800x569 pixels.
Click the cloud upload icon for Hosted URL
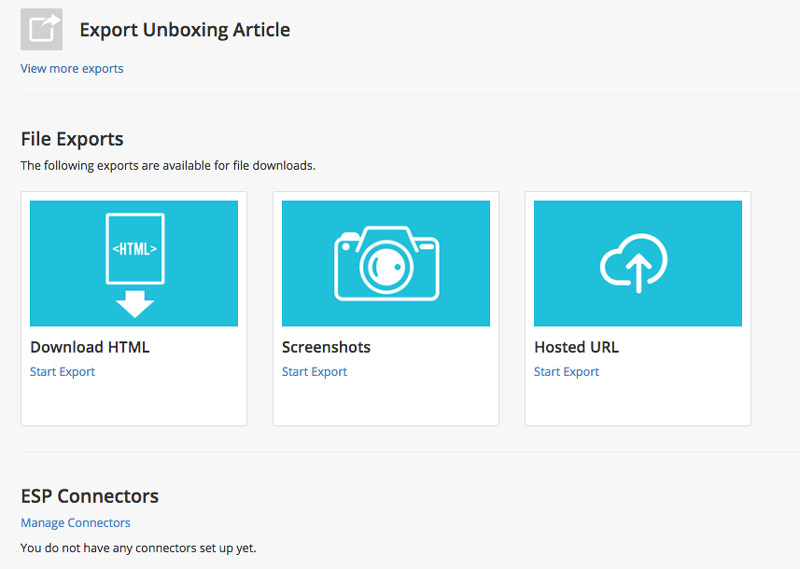tap(634, 263)
